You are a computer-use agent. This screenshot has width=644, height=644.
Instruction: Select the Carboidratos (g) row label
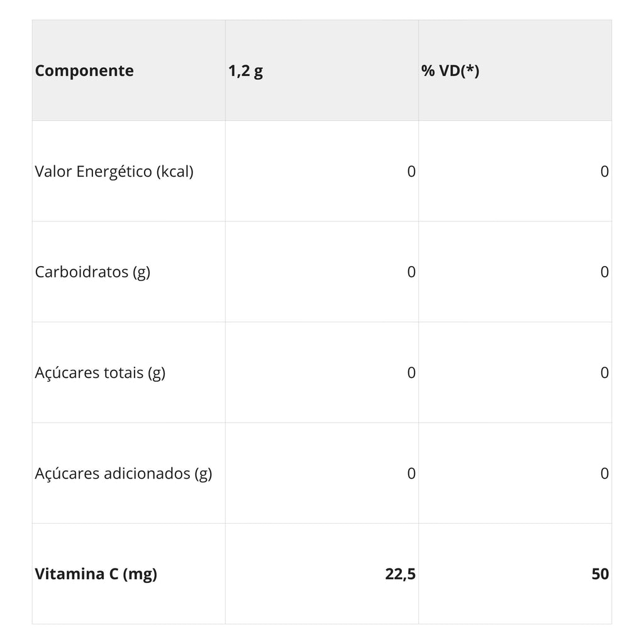click(x=92, y=272)
